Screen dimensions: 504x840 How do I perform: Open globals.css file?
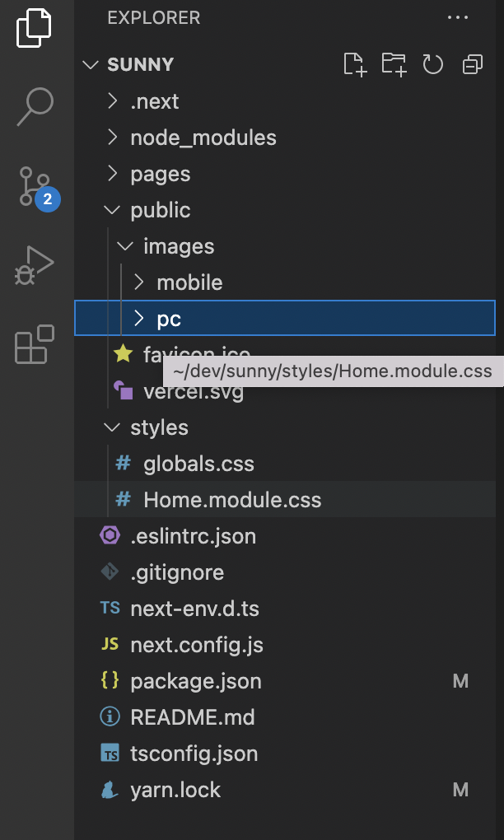(198, 464)
